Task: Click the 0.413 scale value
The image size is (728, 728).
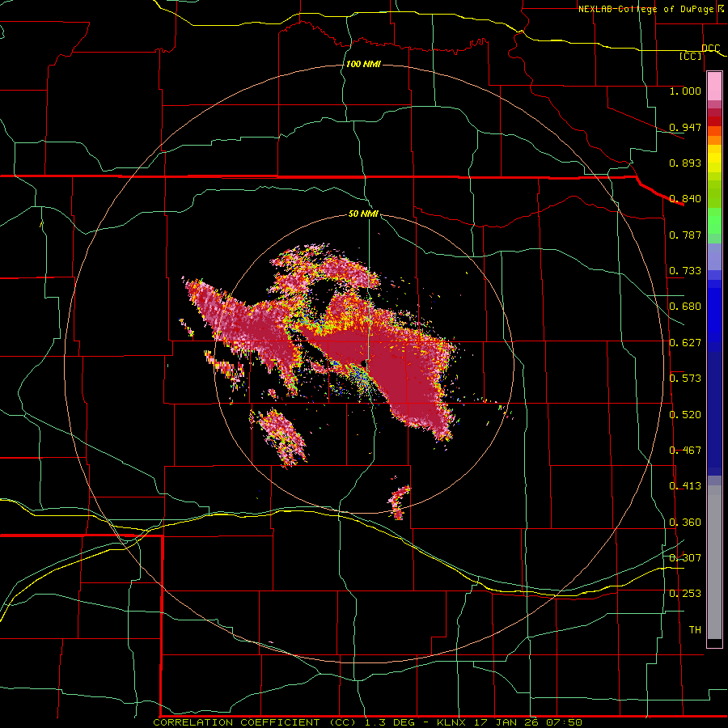Action: [685, 486]
